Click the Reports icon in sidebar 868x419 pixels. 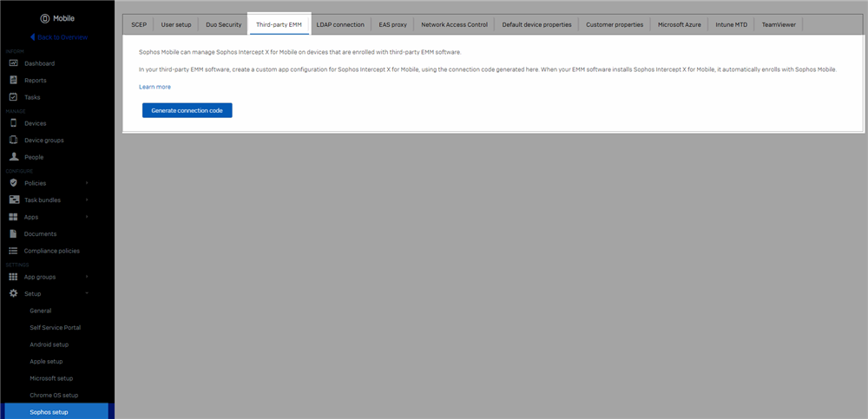click(x=14, y=81)
